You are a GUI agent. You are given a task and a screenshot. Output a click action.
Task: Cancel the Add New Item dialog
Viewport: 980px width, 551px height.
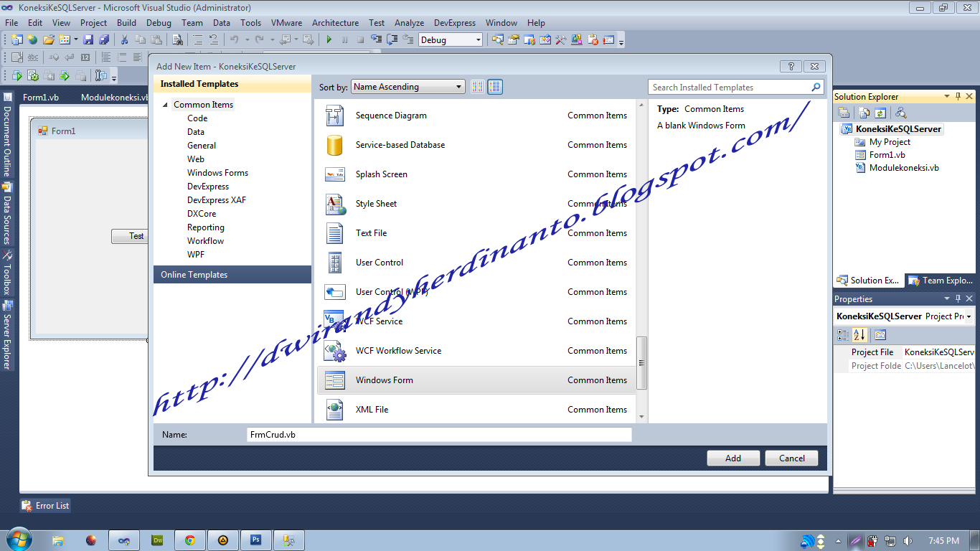(x=791, y=458)
